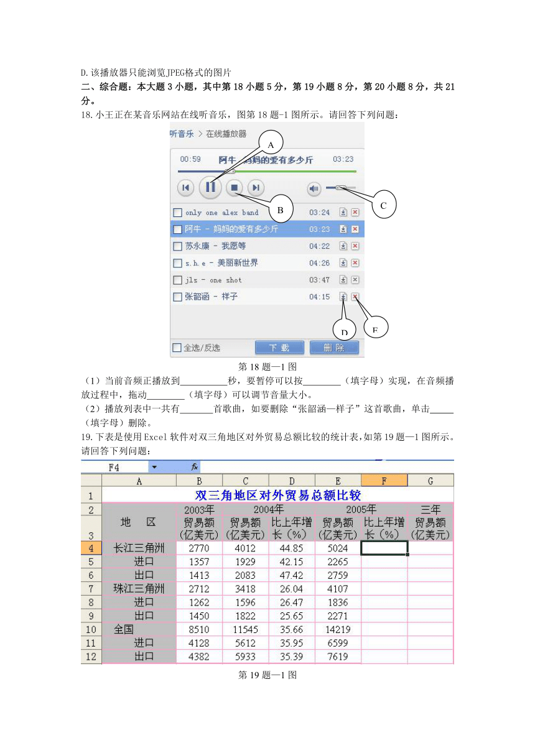Viewport: 535px width, 756px height.
Task: Click cell containing 长江三角洲
Action: (x=139, y=548)
